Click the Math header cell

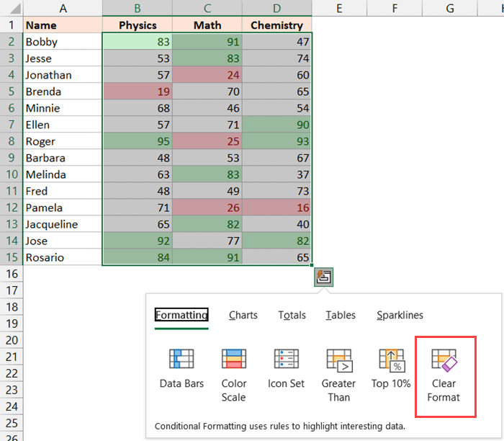[x=207, y=24]
